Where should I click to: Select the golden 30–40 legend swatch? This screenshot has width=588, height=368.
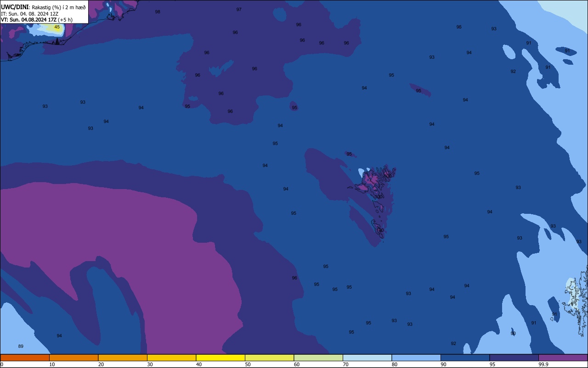[171, 357]
